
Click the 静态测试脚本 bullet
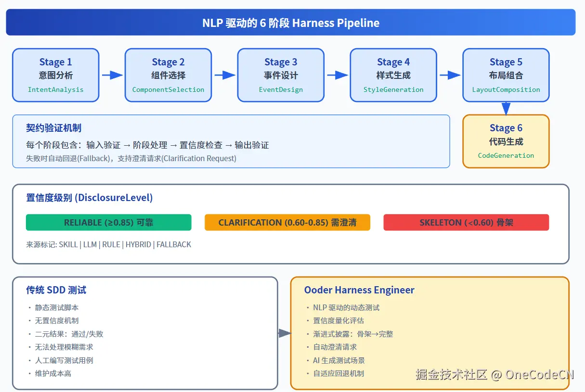(52, 307)
